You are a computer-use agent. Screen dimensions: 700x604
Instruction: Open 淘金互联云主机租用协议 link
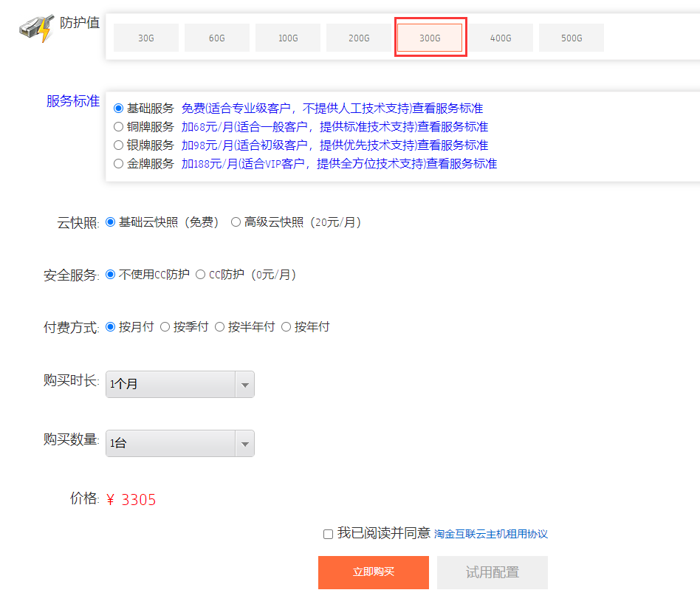click(x=490, y=534)
